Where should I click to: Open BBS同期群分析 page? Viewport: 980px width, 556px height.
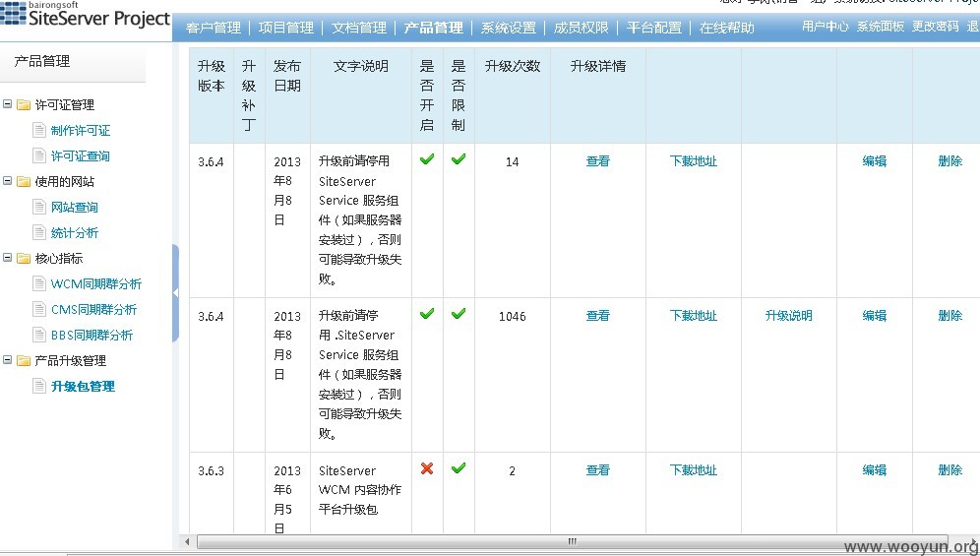click(x=92, y=336)
